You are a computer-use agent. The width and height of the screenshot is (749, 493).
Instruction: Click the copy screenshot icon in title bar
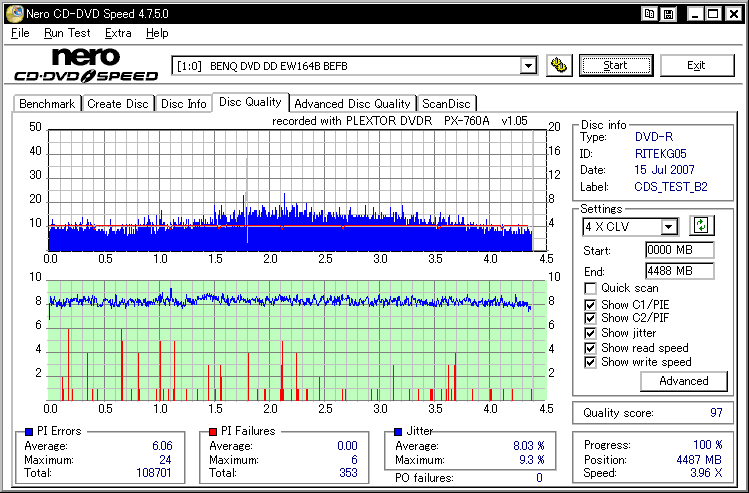649,14
